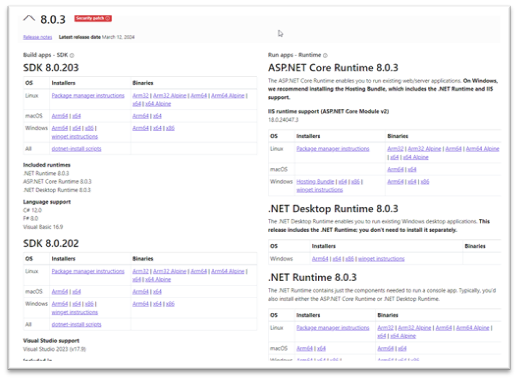Download SDK 8.0.202 macOS Arm64 installer
The width and height of the screenshot is (518, 380).
click(x=60, y=292)
